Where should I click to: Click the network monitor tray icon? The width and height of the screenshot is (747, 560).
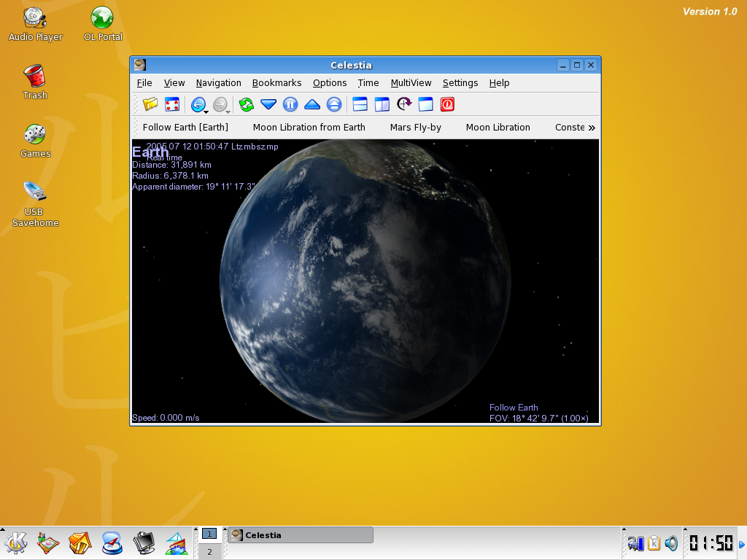[635, 542]
